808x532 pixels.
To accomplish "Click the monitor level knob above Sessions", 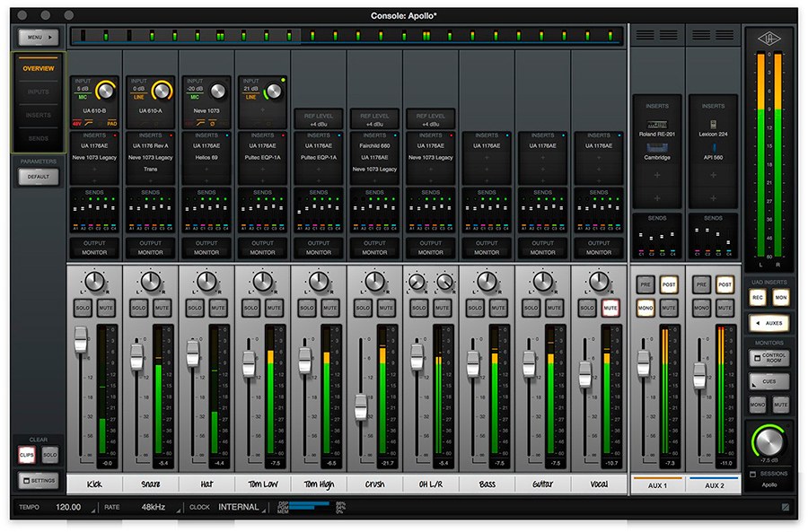I will (x=768, y=441).
